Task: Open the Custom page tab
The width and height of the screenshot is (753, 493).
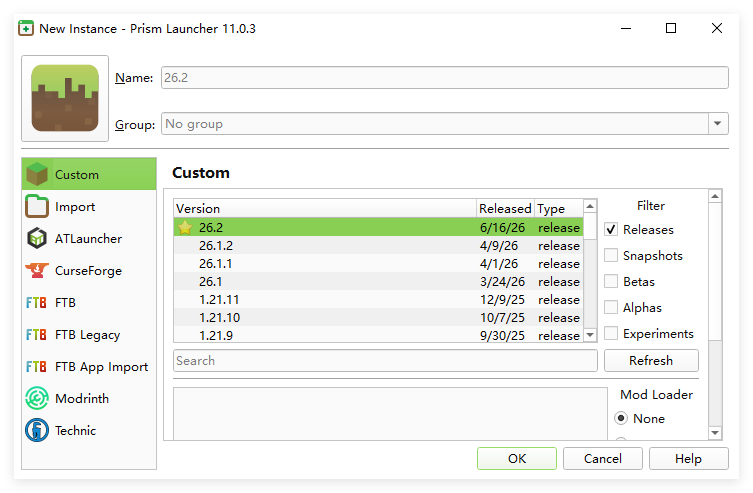Action: (x=89, y=174)
